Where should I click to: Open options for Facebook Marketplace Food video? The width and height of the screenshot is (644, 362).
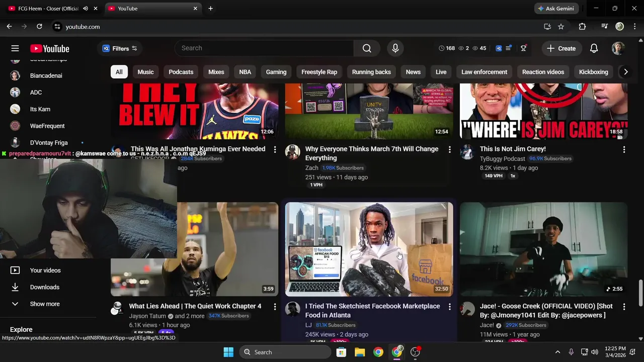click(449, 306)
